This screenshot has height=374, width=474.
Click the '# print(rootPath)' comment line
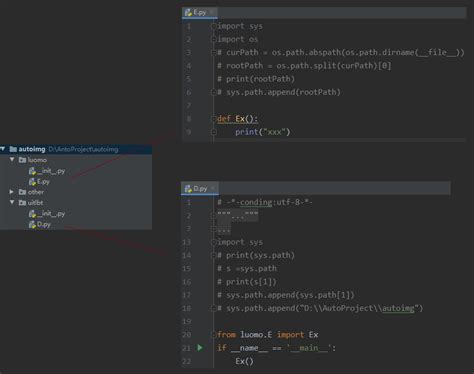(256, 79)
